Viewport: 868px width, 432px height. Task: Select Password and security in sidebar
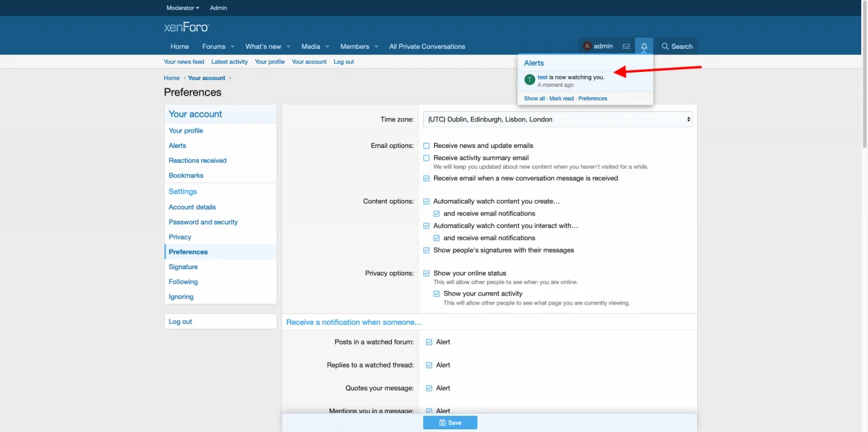coord(203,222)
